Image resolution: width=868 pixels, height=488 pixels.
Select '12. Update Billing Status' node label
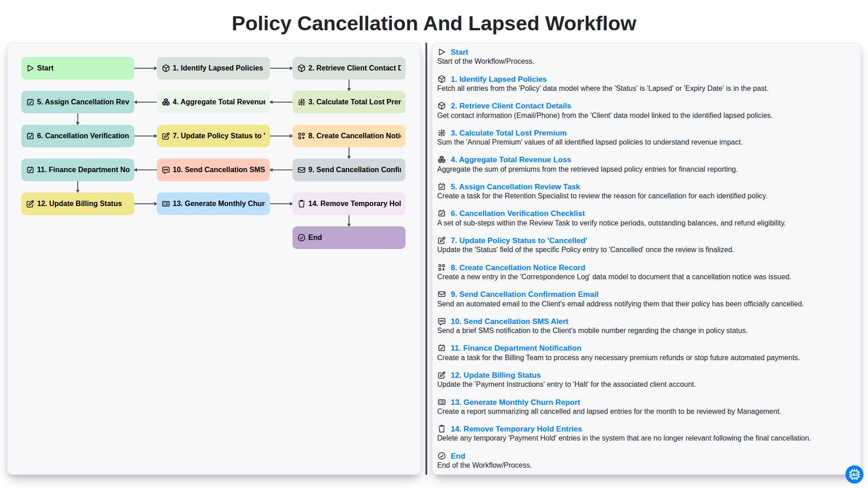79,204
